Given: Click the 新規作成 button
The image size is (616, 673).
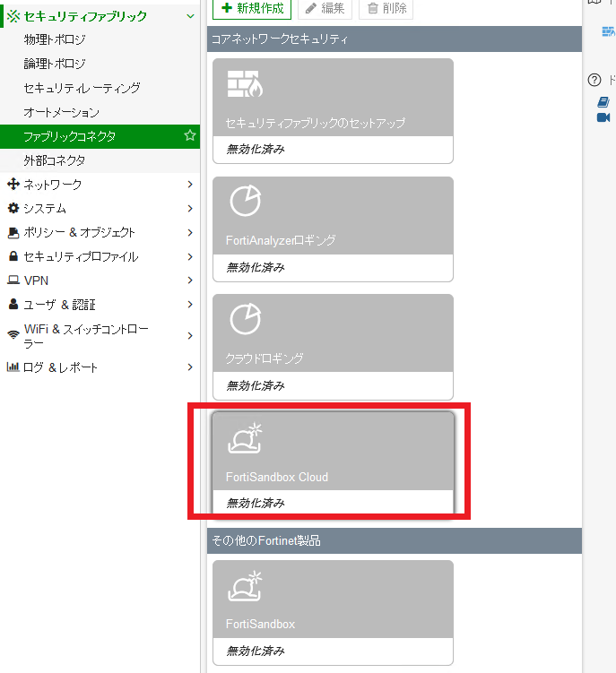Looking at the screenshot, I should [x=252, y=8].
